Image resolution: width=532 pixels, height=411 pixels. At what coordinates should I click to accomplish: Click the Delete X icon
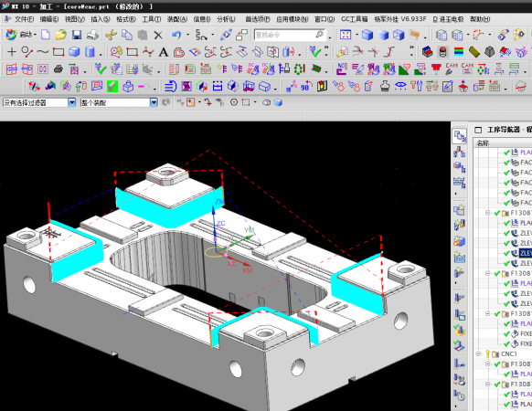158,35
